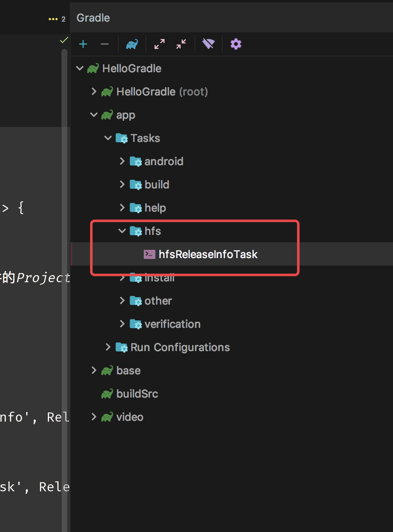Select the 'verification' label in tree
Screen dimensions: 393x532
pos(172,324)
